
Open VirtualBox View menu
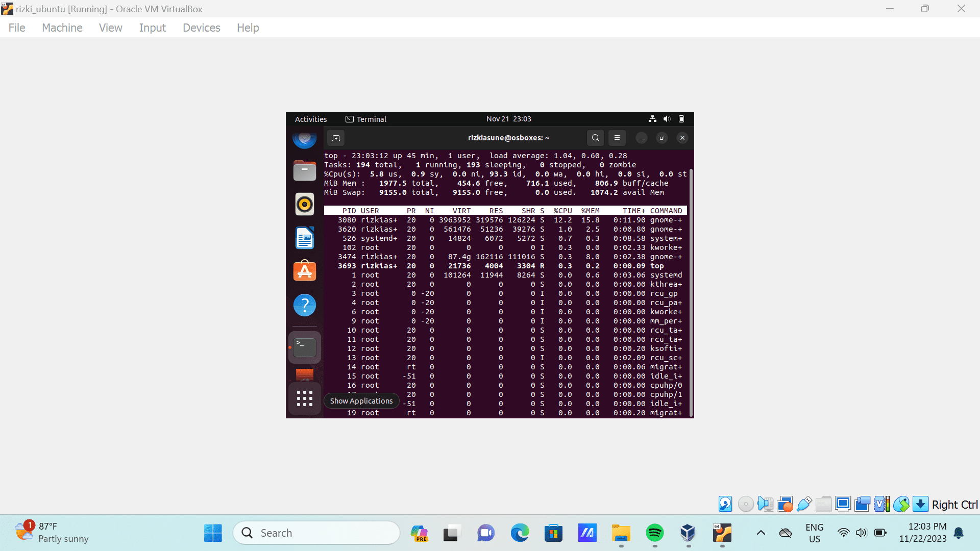(110, 28)
